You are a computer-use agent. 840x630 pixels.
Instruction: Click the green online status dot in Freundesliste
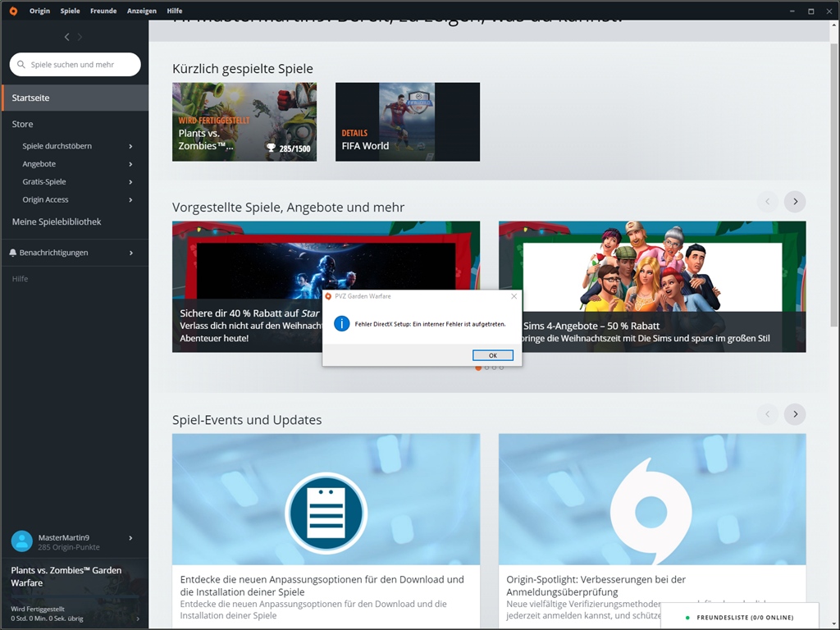pyautogui.click(x=687, y=618)
